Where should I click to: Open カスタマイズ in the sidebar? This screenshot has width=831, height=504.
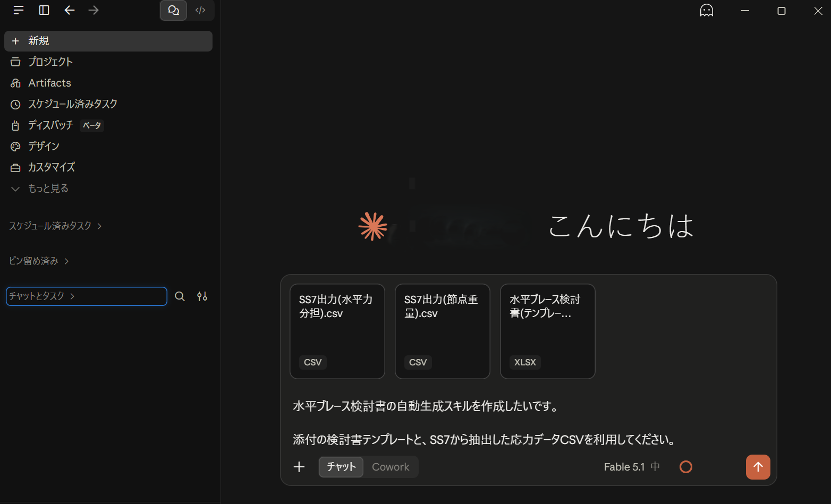(x=108, y=167)
